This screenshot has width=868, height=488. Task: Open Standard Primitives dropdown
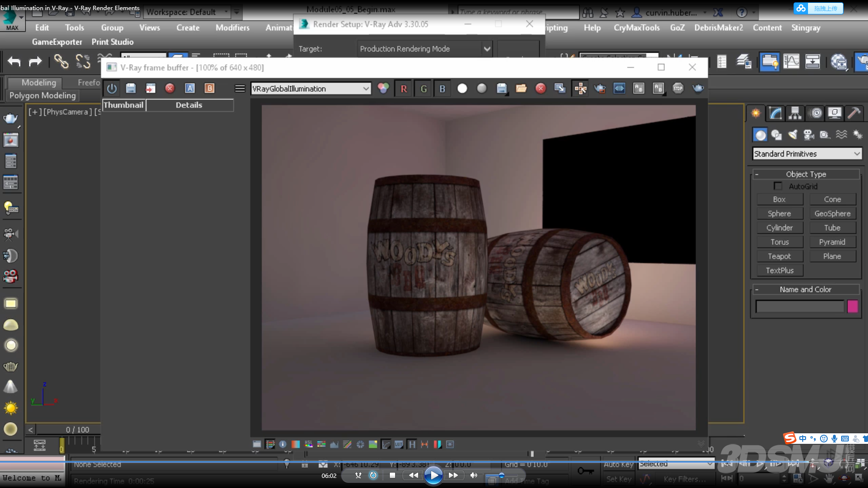pyautogui.click(x=807, y=154)
